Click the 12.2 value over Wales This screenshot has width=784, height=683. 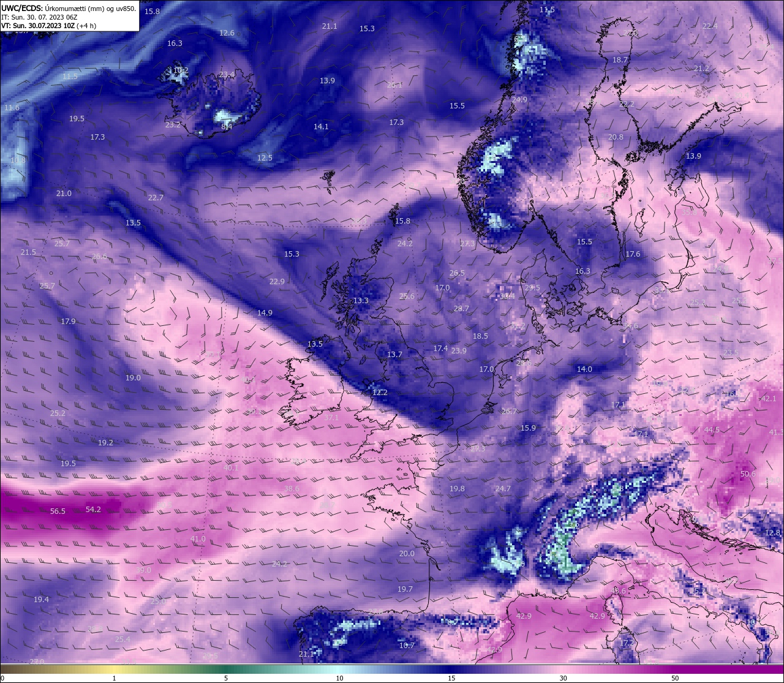[x=380, y=393]
